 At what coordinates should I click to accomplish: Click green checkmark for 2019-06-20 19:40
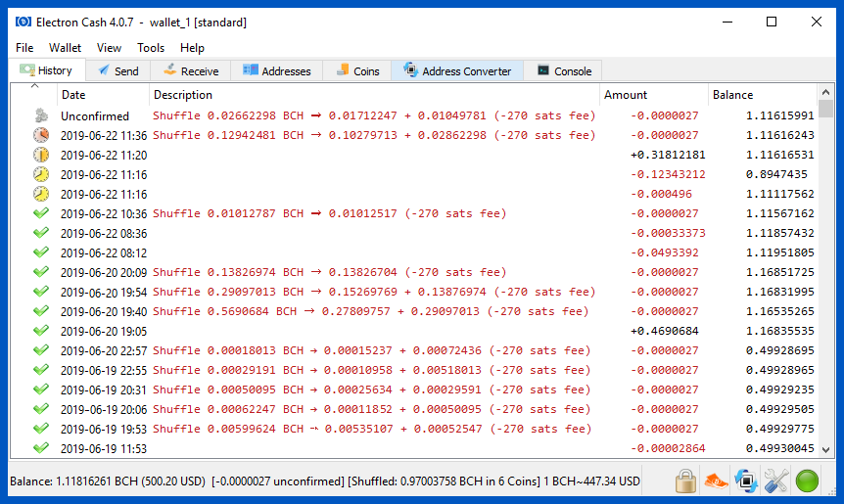click(x=41, y=311)
